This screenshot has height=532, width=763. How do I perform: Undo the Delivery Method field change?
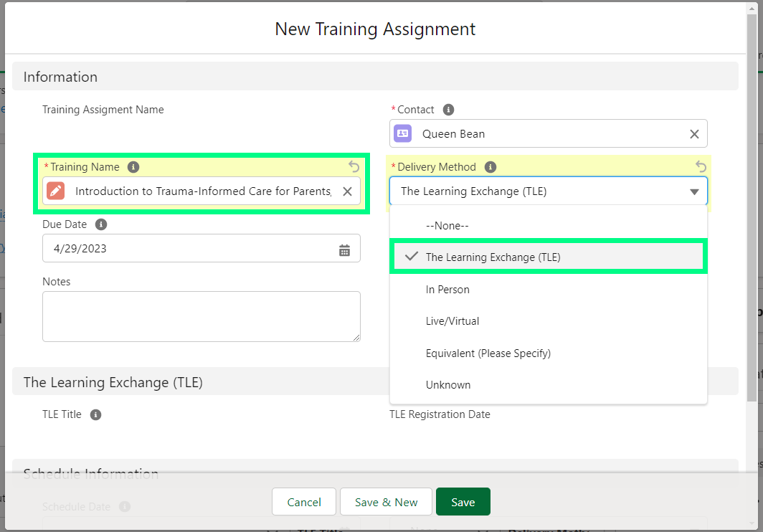(701, 166)
